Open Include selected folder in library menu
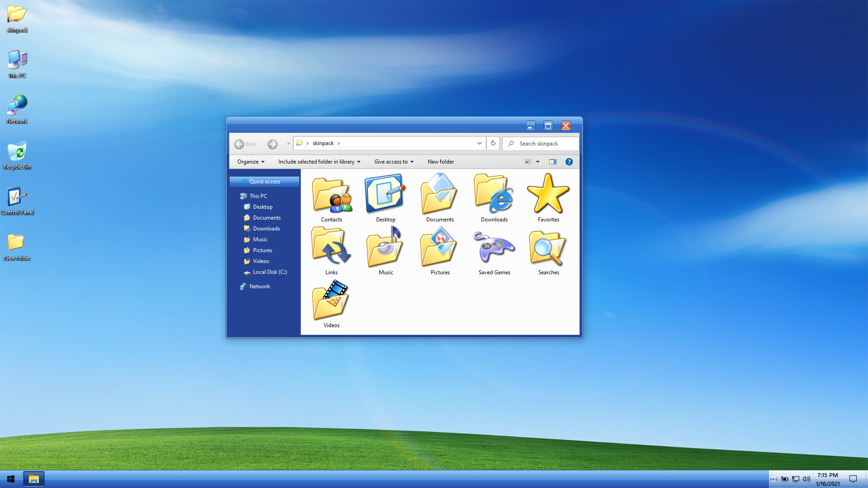This screenshot has height=488, width=868. click(x=319, y=162)
